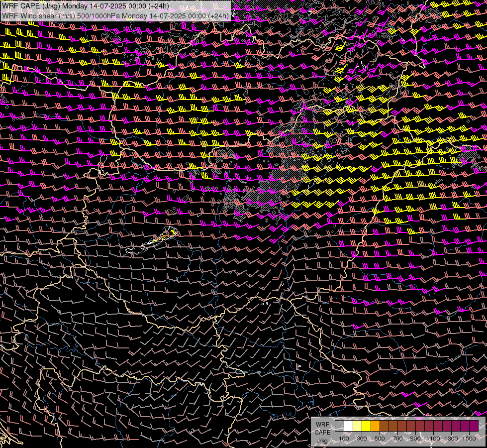The height and width of the screenshot is (448, 487).
Task: Click the 'CAPE' word in the legend
Action: pyautogui.click(x=322, y=433)
